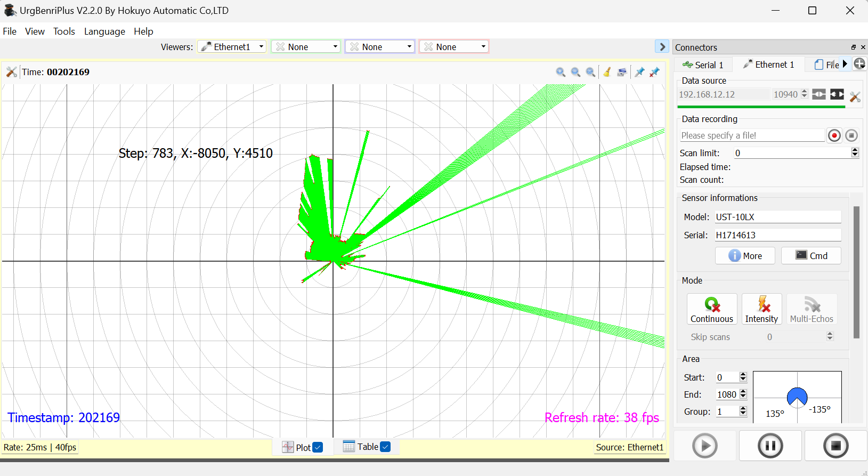868x476 pixels.
Task: Stop data recording button
Action: click(851, 135)
